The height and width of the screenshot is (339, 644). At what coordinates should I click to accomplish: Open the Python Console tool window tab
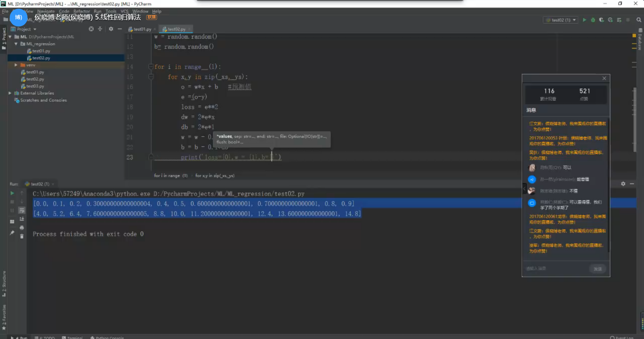[x=107, y=337]
